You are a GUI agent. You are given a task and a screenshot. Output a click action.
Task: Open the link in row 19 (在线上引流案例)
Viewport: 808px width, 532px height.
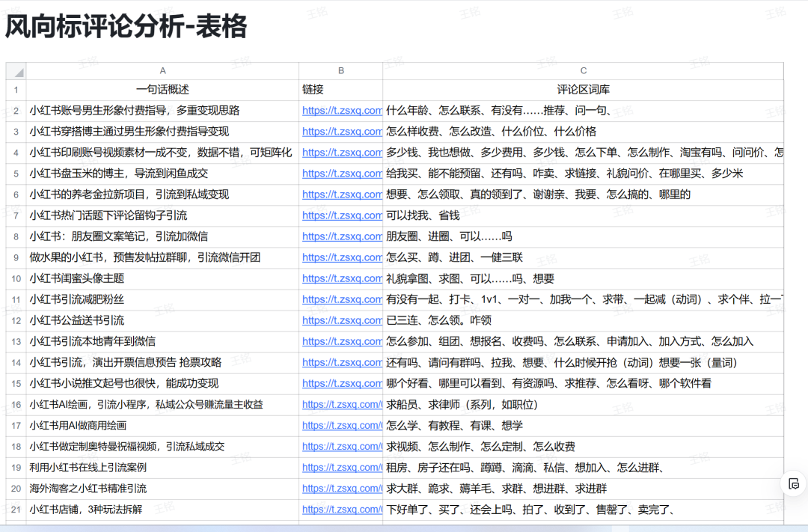click(x=342, y=468)
